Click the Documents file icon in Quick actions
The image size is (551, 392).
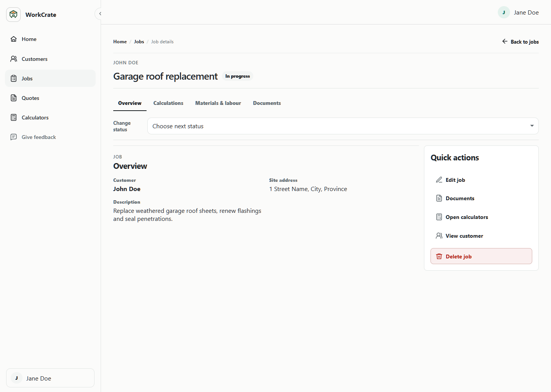(439, 198)
